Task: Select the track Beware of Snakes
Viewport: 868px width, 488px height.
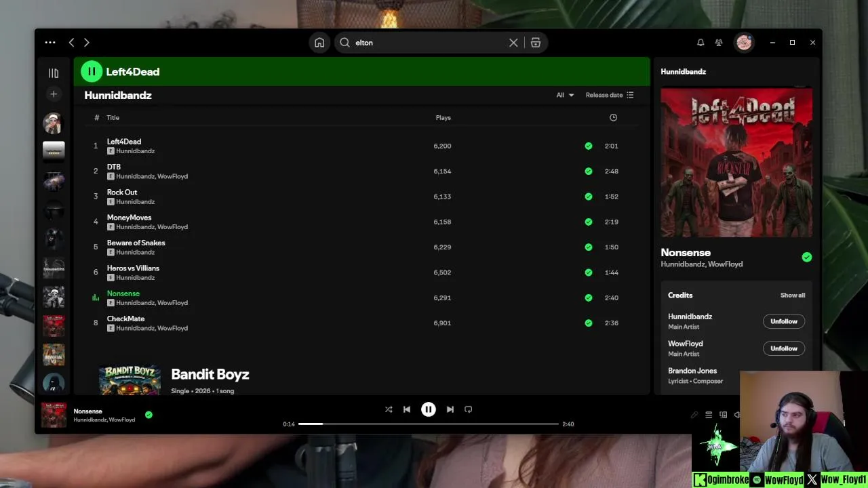Action: [x=136, y=243]
